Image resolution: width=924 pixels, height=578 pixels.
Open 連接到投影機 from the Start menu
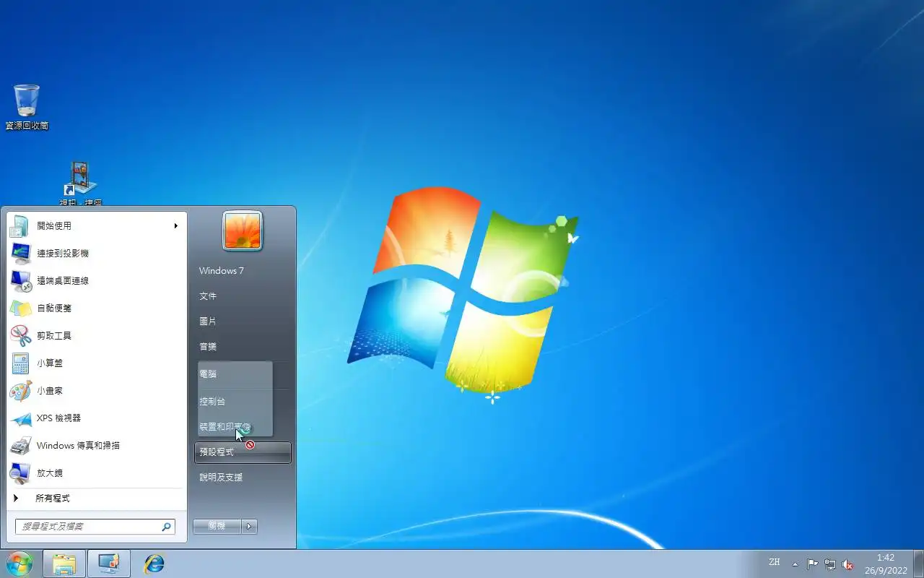click(97, 253)
